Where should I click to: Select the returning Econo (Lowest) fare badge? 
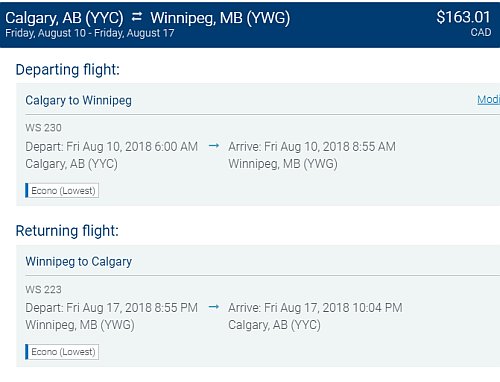pyautogui.click(x=62, y=352)
